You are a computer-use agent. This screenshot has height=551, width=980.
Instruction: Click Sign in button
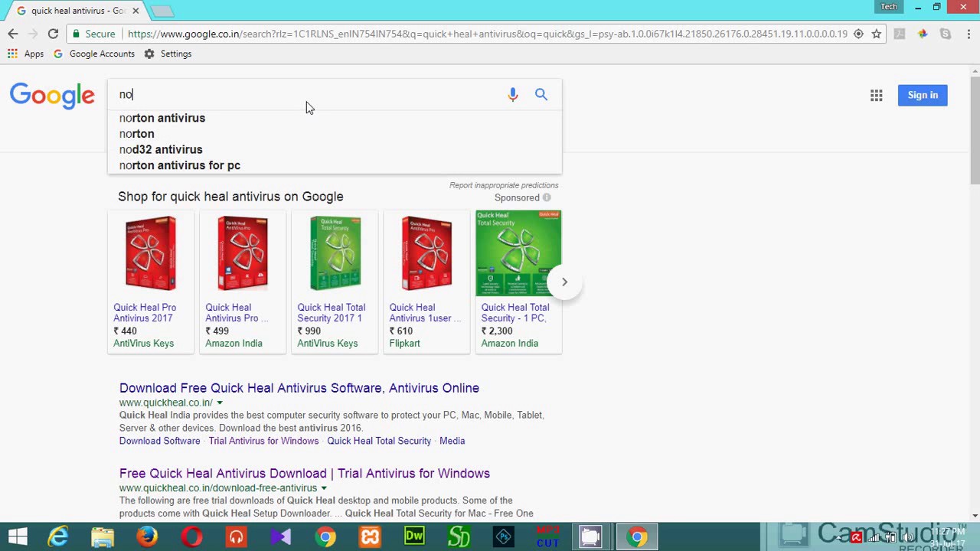point(923,95)
